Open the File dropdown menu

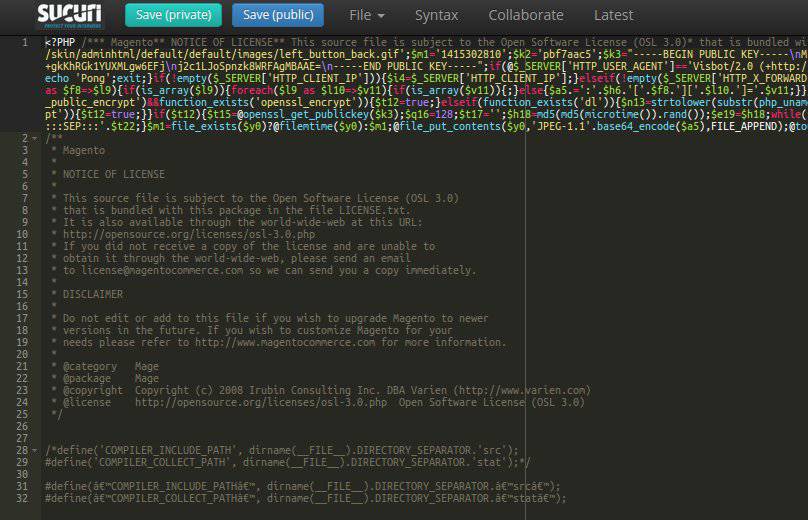point(367,15)
